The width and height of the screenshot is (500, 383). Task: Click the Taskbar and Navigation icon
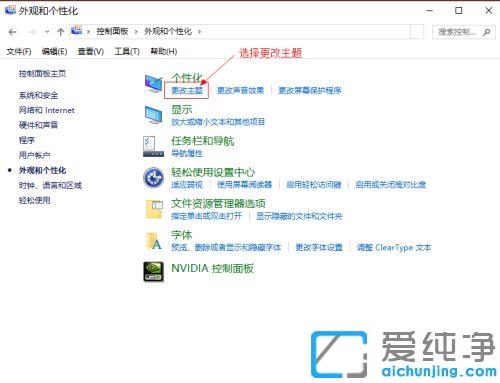click(x=153, y=146)
